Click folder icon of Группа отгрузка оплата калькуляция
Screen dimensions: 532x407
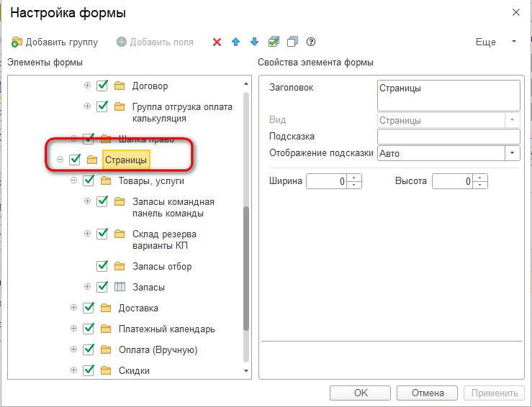[119, 106]
